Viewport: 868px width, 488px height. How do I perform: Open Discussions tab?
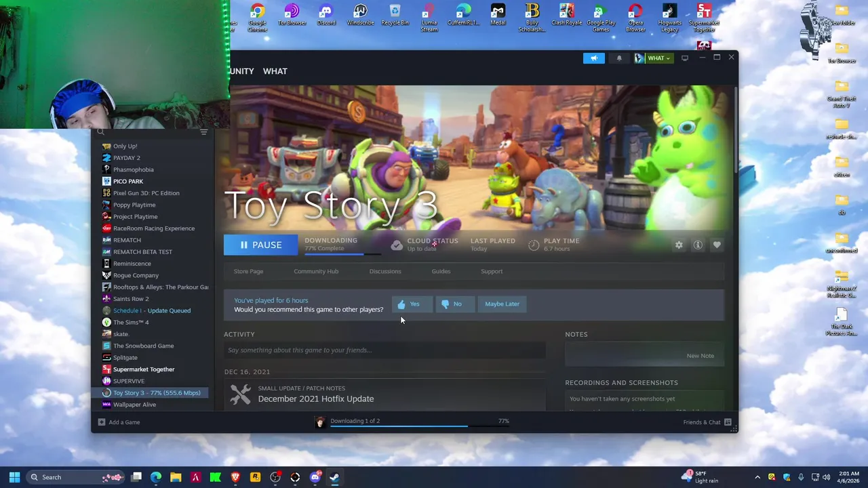click(x=385, y=271)
